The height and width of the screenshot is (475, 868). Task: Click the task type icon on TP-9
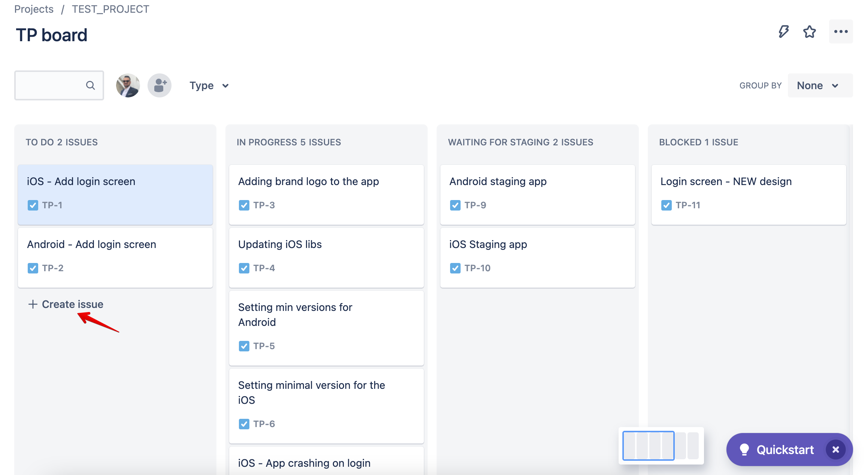(455, 205)
